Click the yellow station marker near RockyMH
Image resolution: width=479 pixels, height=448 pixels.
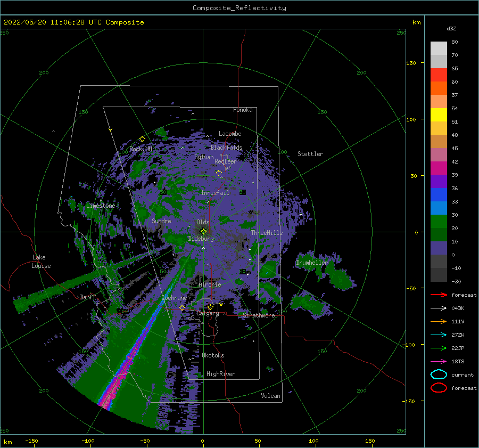point(142,139)
